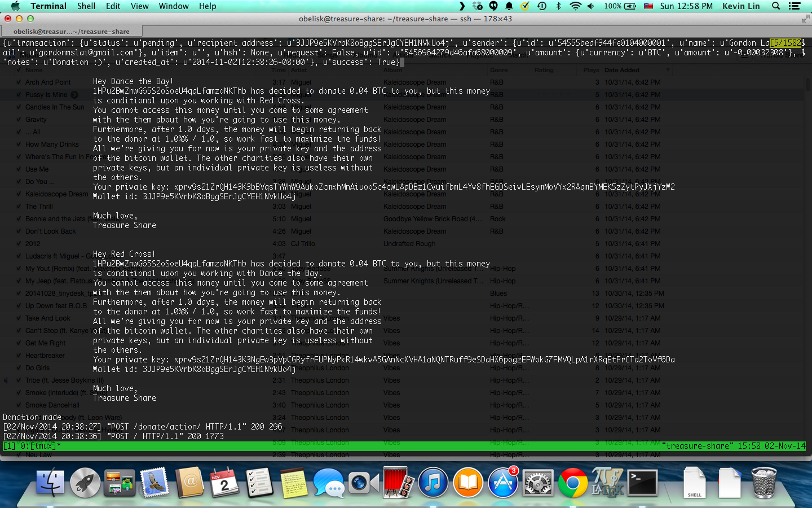Image resolution: width=812 pixels, height=508 pixels.
Task: Click tmux window label [1] 0:[tmux]*
Action: [x=32, y=446]
